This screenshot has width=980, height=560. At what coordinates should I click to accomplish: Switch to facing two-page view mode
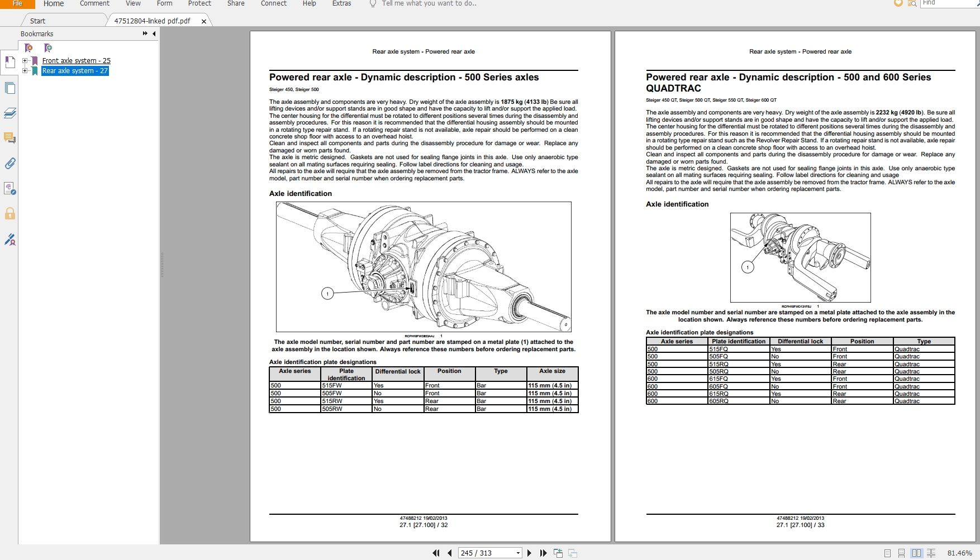coord(916,553)
